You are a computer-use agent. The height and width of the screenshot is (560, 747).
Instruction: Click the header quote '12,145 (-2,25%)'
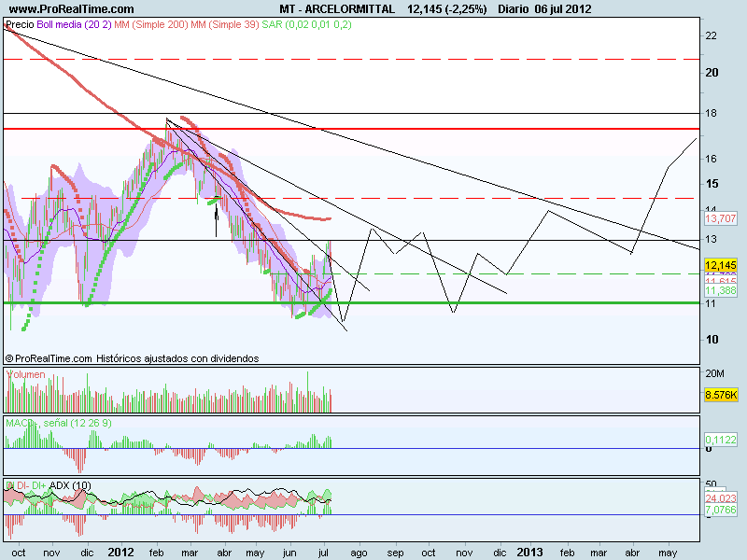[447, 9]
